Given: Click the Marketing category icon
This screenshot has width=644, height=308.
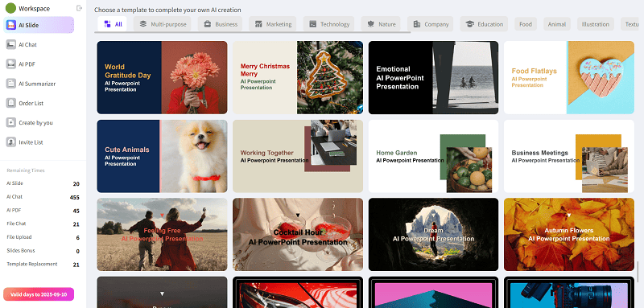Looking at the screenshot, I should coord(258,24).
